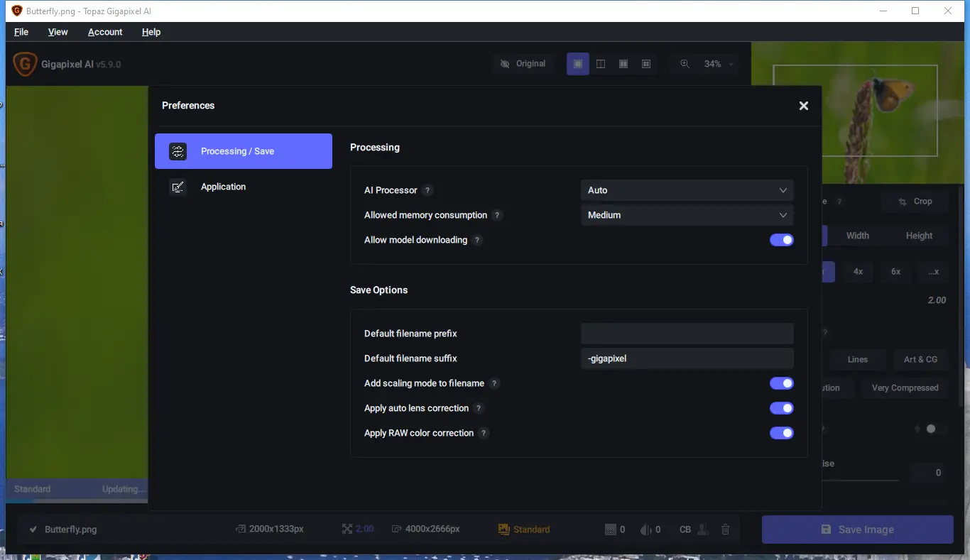Viewport: 970px width, 560px height.
Task: Select the Height resize mode
Action: [919, 236]
